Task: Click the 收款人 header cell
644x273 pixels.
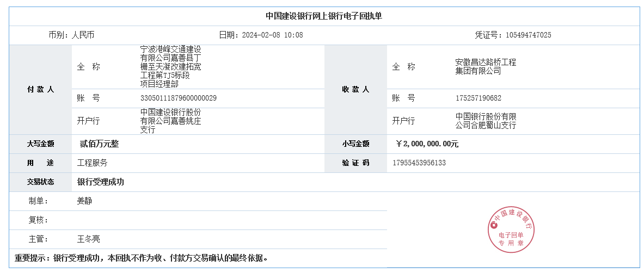Action: (x=355, y=89)
